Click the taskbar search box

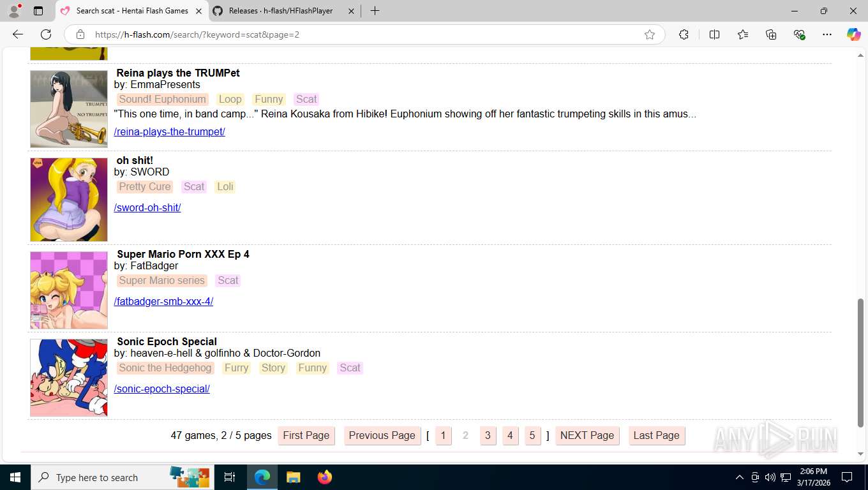(x=121, y=477)
